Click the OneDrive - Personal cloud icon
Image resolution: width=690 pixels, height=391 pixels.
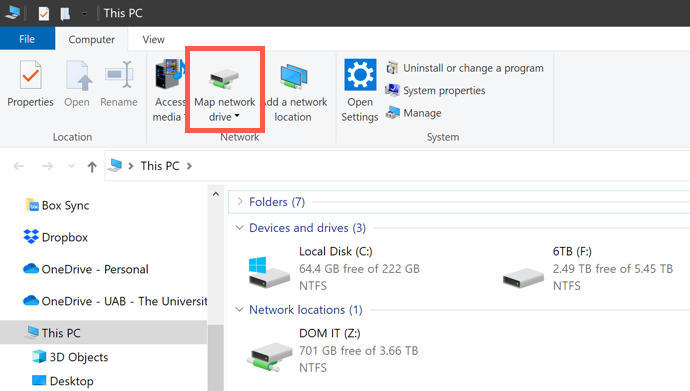[x=31, y=268]
